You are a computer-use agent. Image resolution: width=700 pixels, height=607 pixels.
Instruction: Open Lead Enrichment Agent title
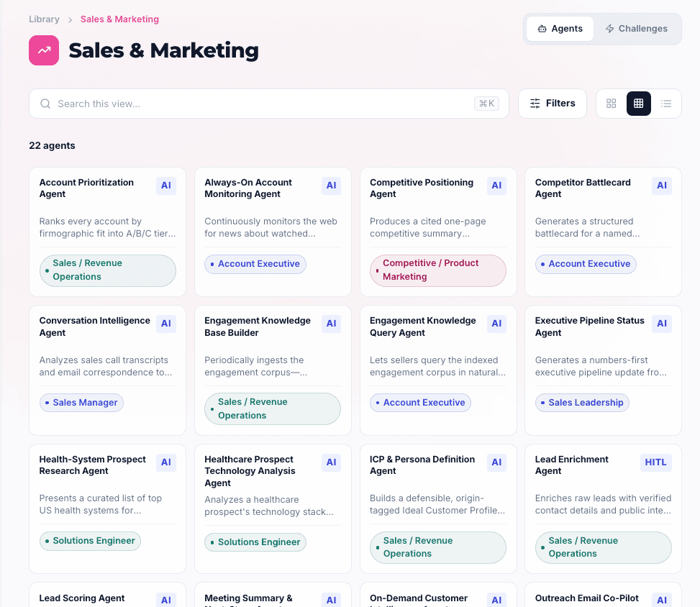(x=572, y=465)
